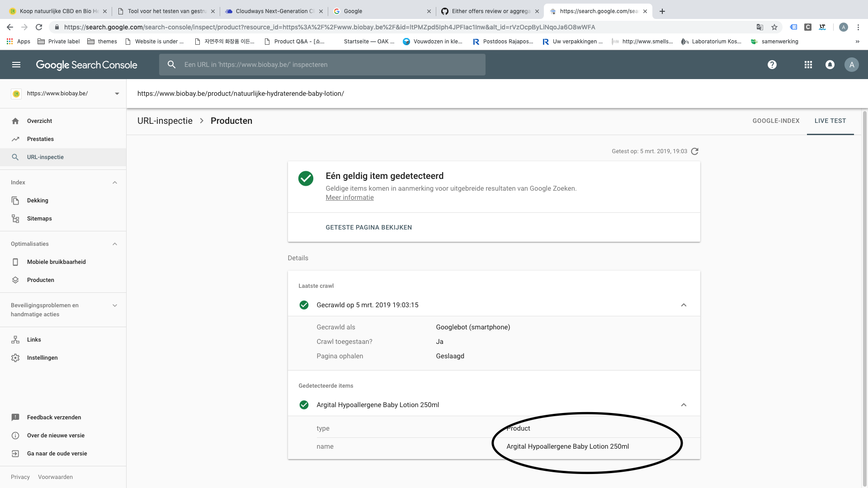
Task: Collapse the Argital Baby Lotion item
Action: point(684,405)
